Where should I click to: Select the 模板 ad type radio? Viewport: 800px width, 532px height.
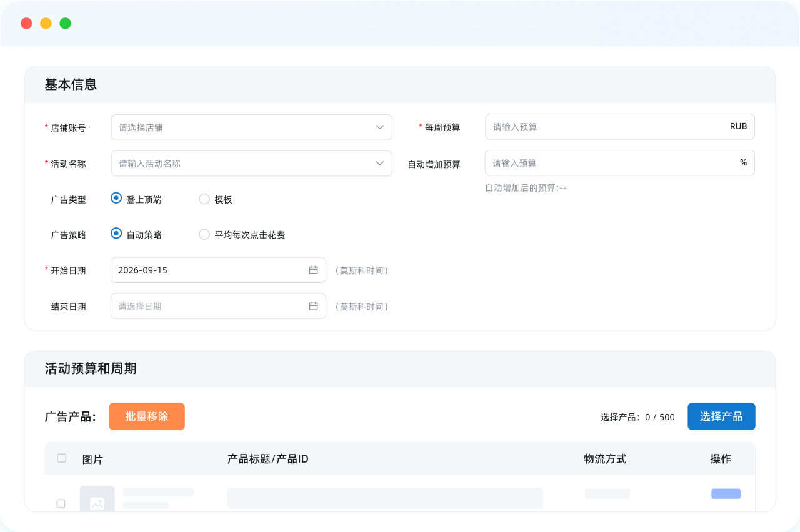[204, 199]
